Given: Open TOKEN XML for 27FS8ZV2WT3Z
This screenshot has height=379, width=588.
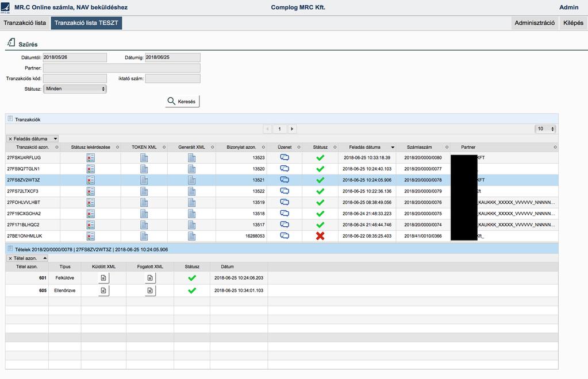Looking at the screenshot, I should tap(144, 180).
